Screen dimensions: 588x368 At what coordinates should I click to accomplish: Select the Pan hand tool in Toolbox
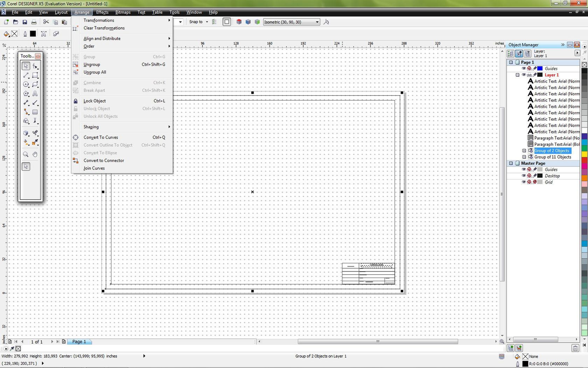click(x=35, y=155)
